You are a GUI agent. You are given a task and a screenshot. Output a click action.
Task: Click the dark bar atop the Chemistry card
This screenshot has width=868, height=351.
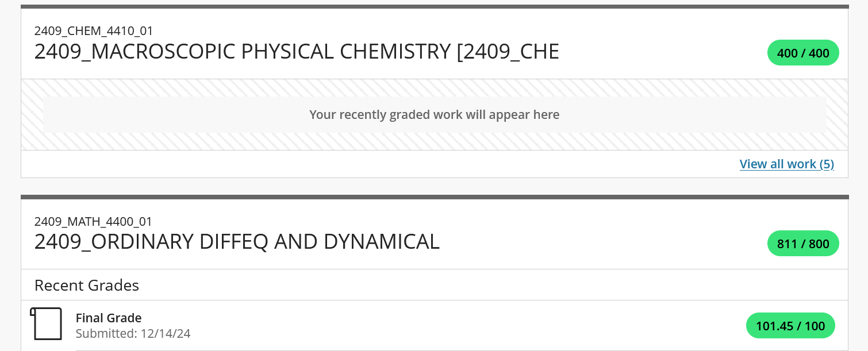[x=434, y=7]
